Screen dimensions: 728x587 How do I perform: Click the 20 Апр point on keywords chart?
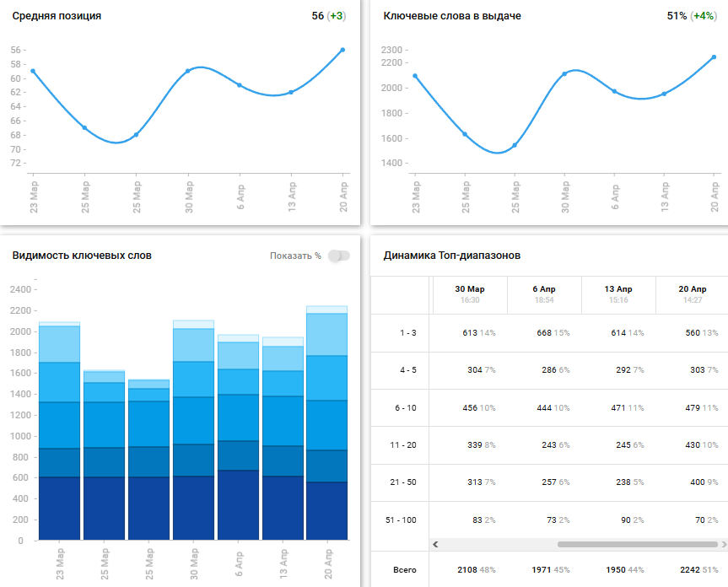point(714,57)
